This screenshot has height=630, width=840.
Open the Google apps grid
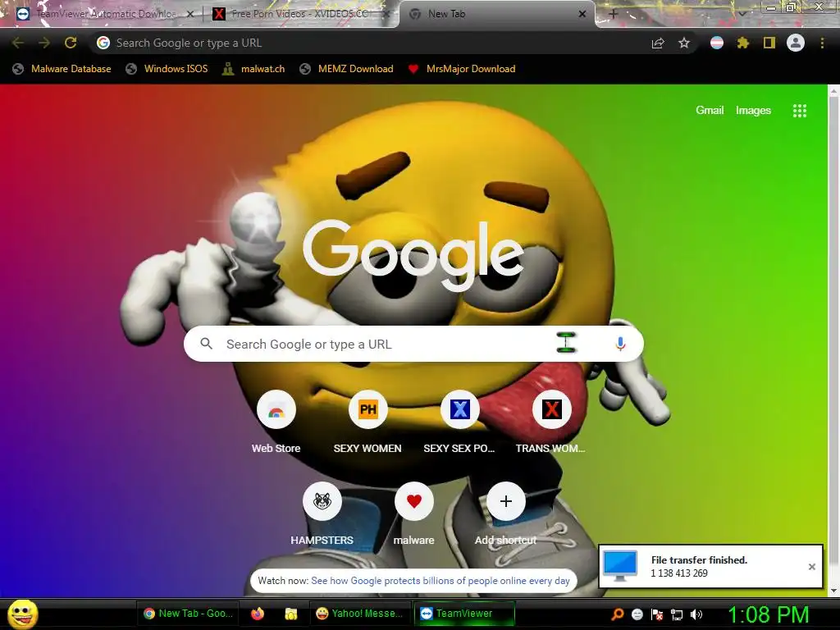[x=800, y=111]
